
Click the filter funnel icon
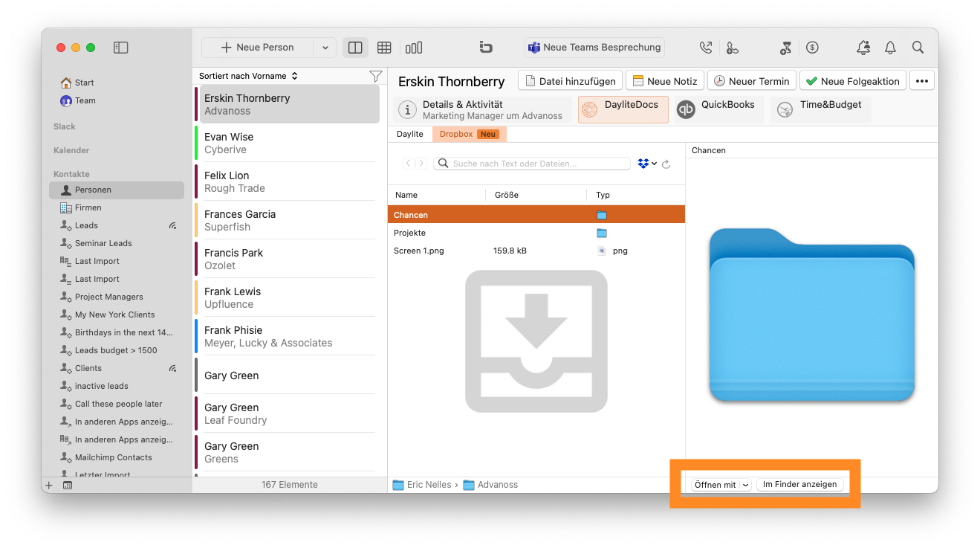[376, 76]
